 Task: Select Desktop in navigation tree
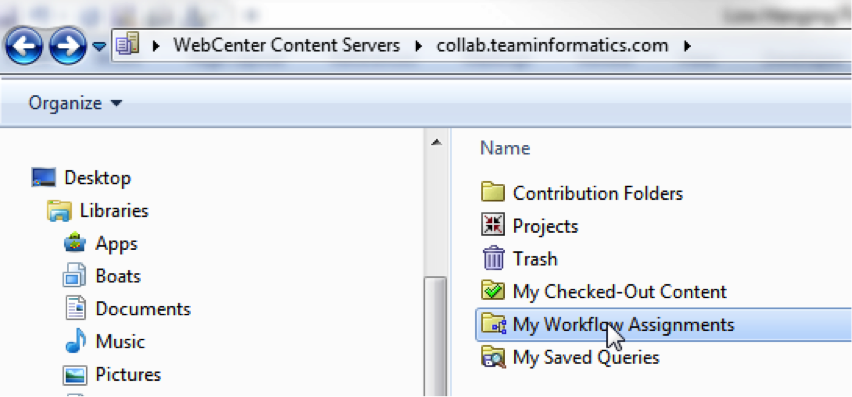point(97,178)
